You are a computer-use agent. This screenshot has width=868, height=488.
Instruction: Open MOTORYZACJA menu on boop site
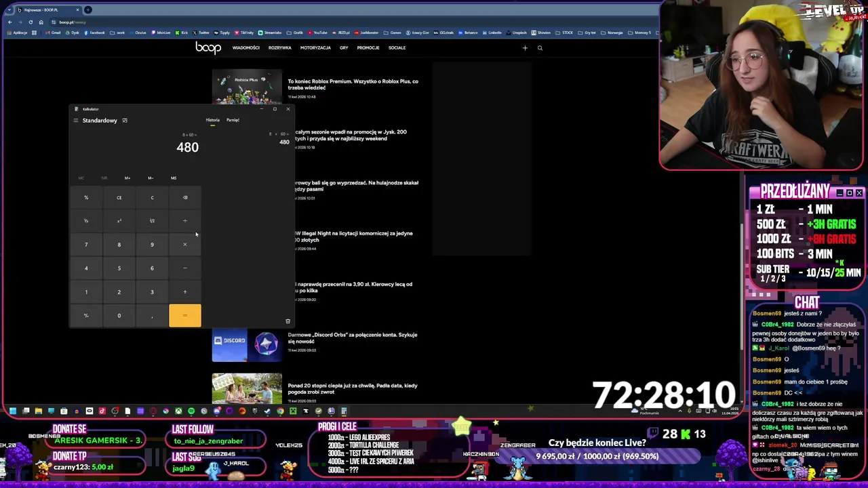[x=315, y=48]
